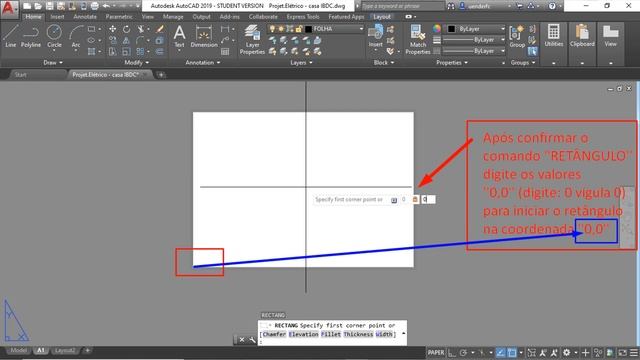Screen dimensions: 640x360
Task: Expand the Layers panel
Action: pyautogui.click(x=301, y=62)
